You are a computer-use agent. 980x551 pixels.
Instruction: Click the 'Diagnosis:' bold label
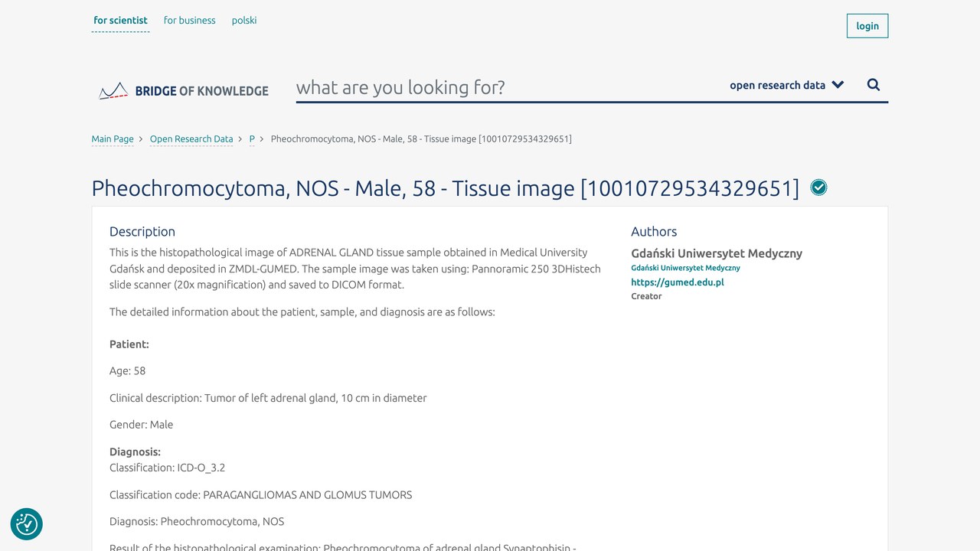(135, 452)
